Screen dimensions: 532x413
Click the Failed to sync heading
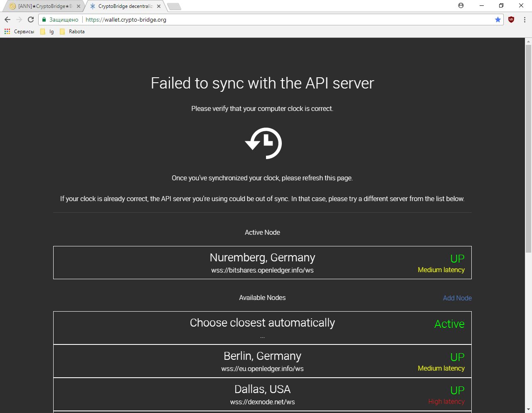[x=262, y=83]
